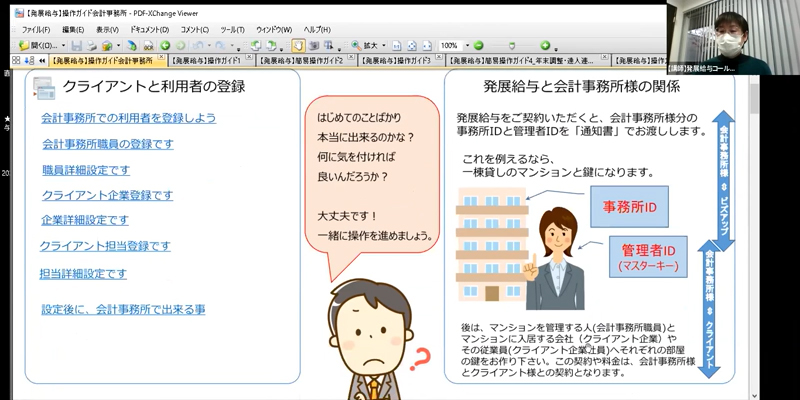Click the Scan document icon

coord(132,45)
